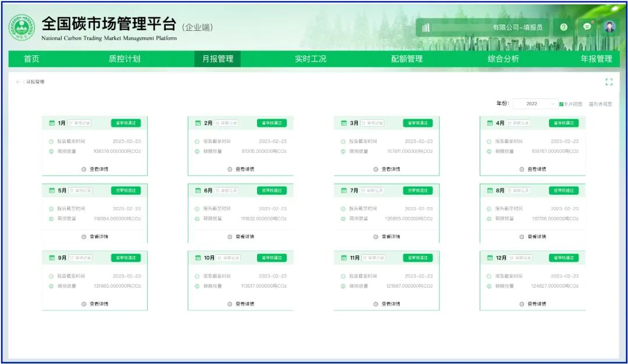This screenshot has width=628, height=364.
Task: Open 审核记录 on the 8月 card
Action: 518,191
